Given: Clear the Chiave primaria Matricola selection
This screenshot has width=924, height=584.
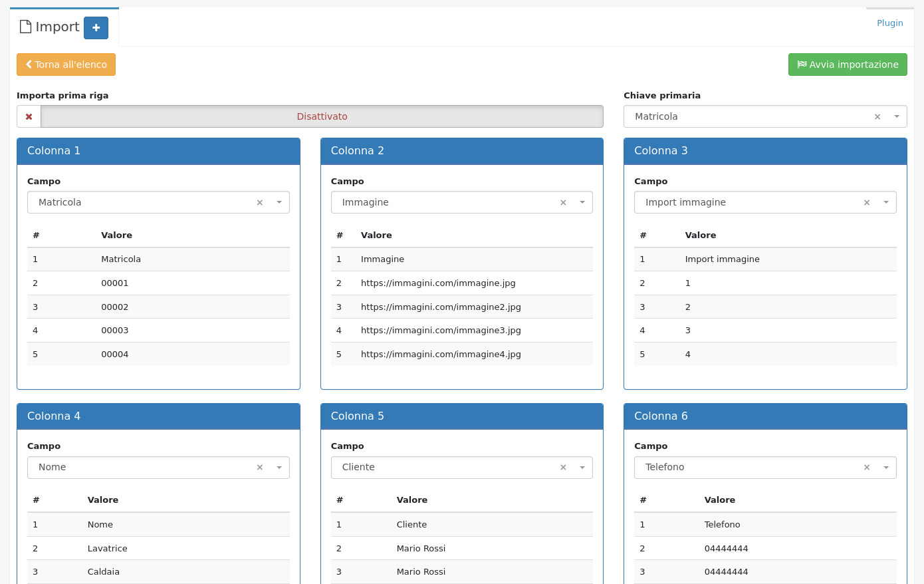Looking at the screenshot, I should [877, 117].
